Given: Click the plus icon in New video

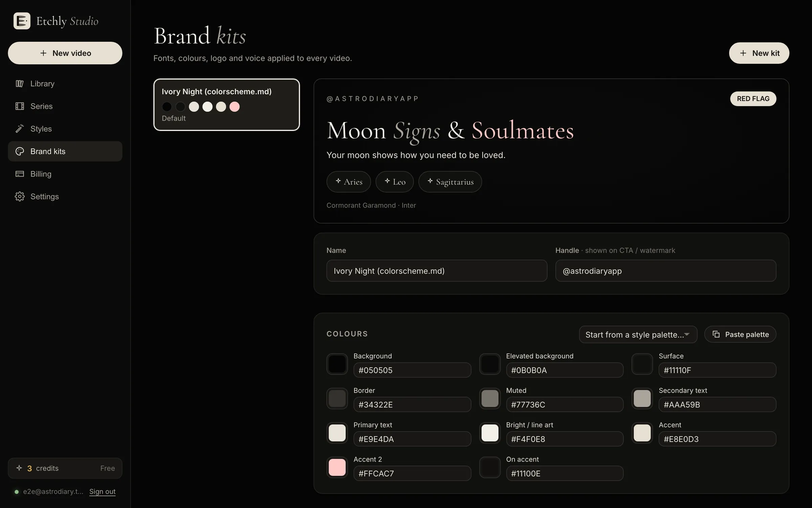Looking at the screenshot, I should [x=43, y=53].
